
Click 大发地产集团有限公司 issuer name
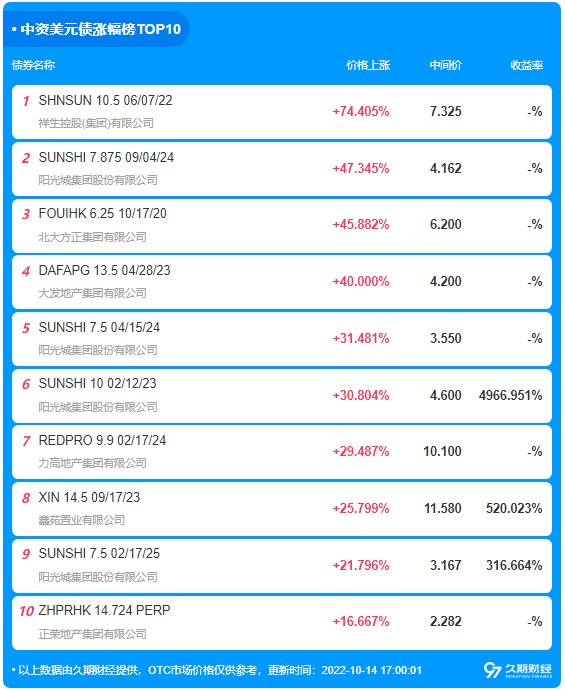[x=92, y=293]
